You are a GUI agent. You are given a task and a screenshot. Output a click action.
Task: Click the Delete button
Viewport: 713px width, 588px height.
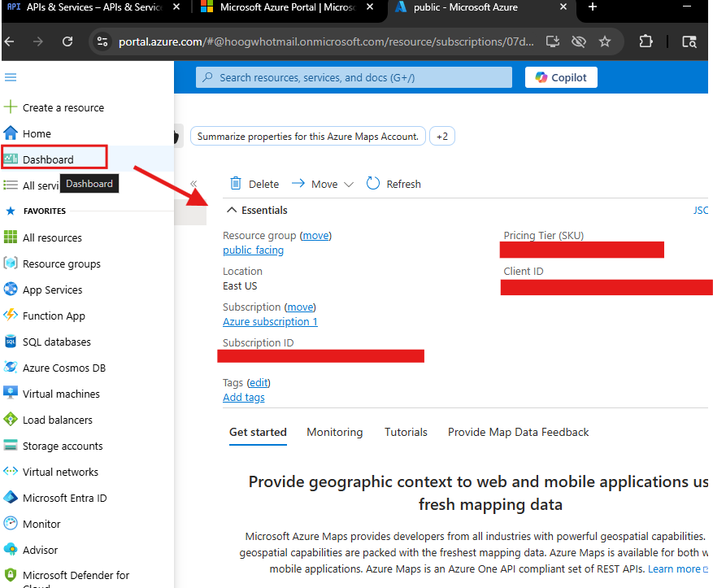[254, 184]
